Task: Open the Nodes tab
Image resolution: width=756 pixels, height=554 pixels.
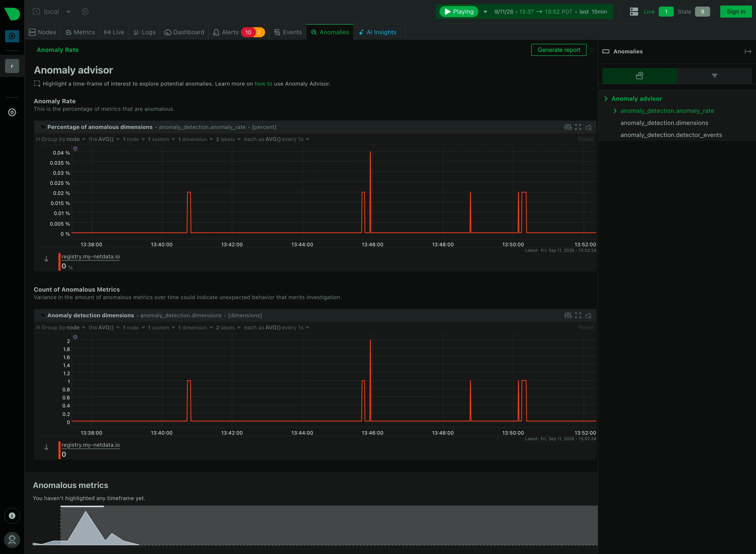Action: click(x=43, y=32)
